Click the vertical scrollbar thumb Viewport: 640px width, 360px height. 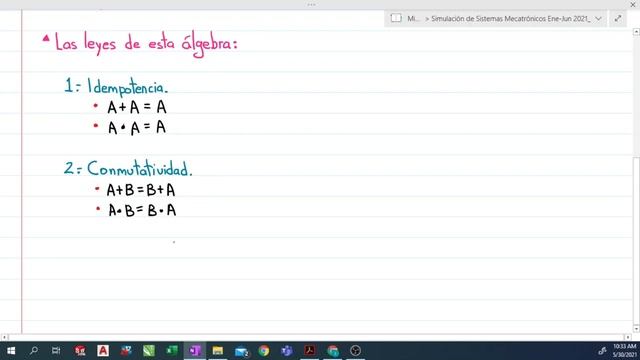(x=636, y=241)
